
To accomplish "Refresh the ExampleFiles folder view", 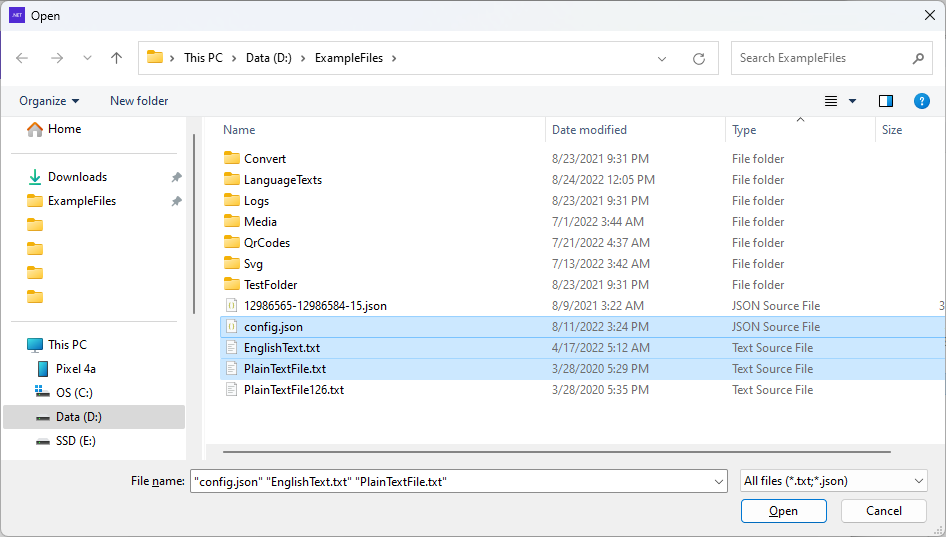I will 699,59.
